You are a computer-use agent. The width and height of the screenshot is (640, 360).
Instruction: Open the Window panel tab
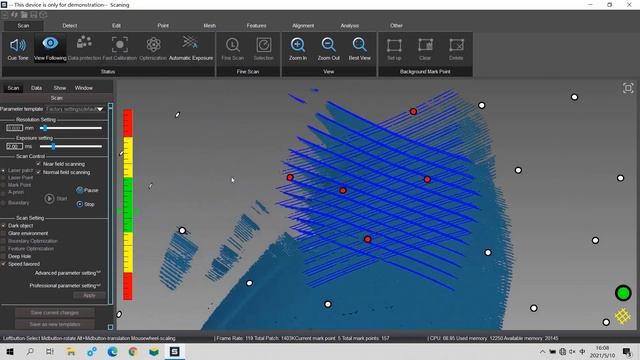pyautogui.click(x=84, y=88)
